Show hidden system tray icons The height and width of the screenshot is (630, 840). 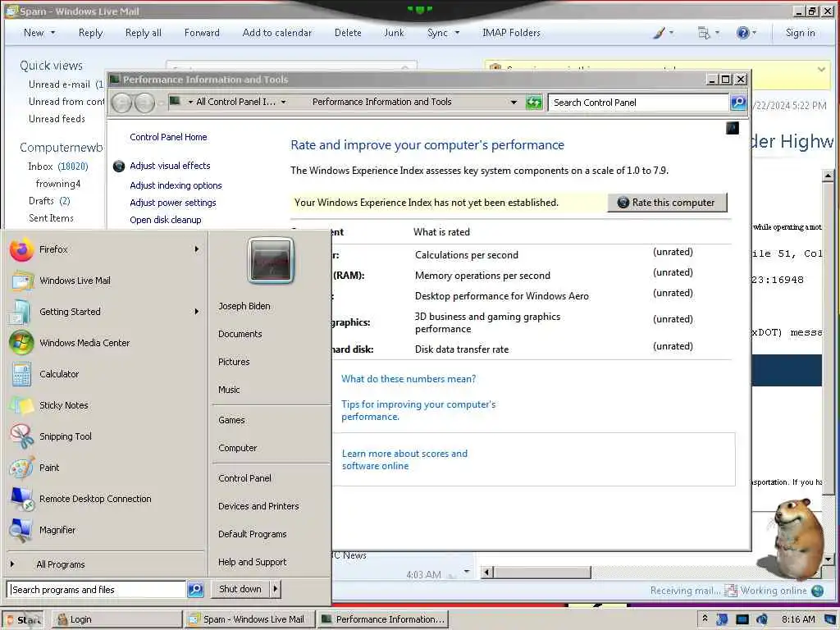coord(705,619)
